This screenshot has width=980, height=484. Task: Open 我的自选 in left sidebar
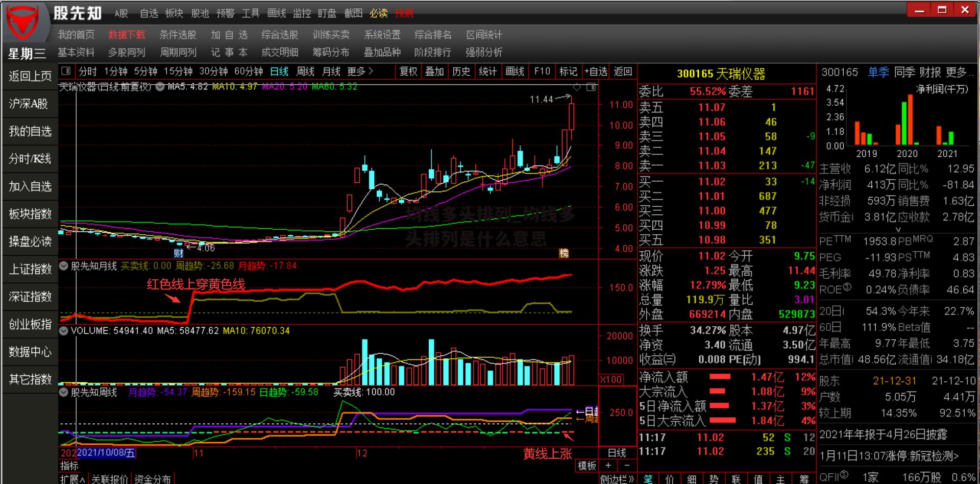30,132
